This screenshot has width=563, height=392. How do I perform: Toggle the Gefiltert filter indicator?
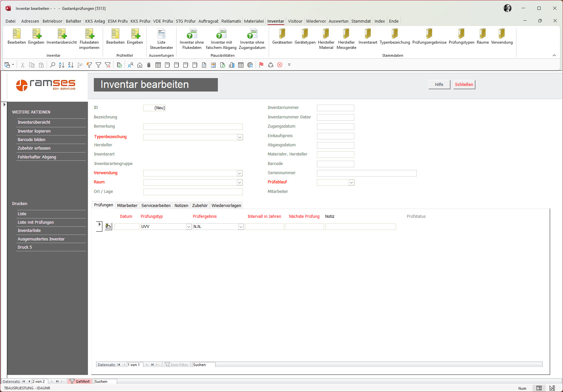(x=79, y=382)
